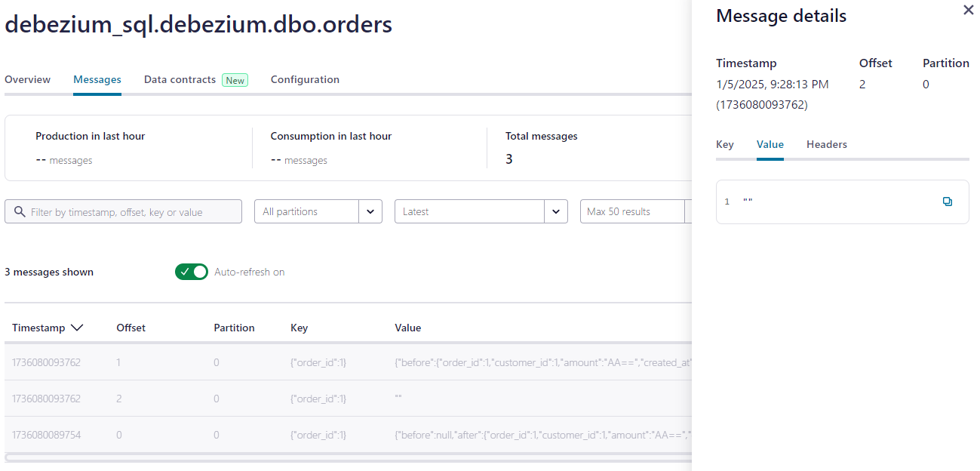The width and height of the screenshot is (980, 471).
Task: Select the message row with offset 1
Action: (348, 362)
